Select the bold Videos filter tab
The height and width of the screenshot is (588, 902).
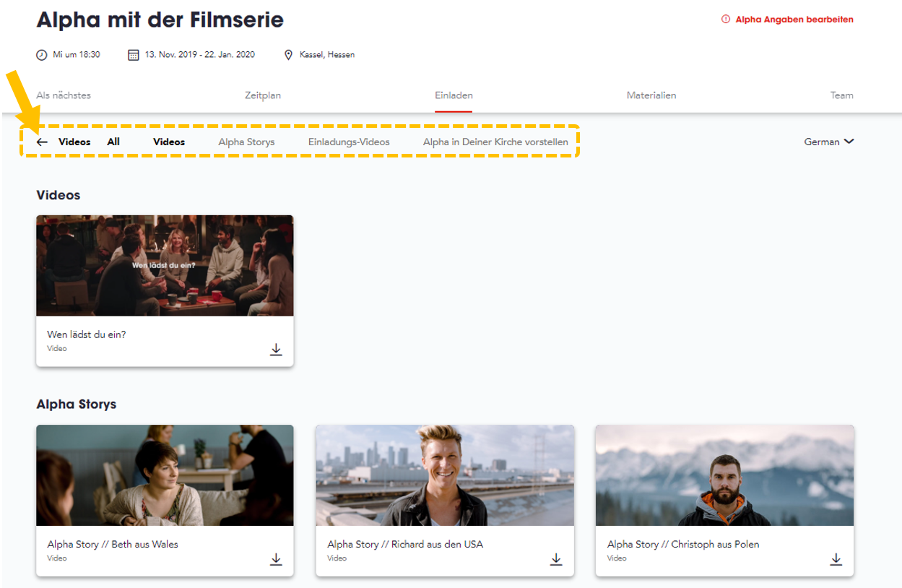169,142
